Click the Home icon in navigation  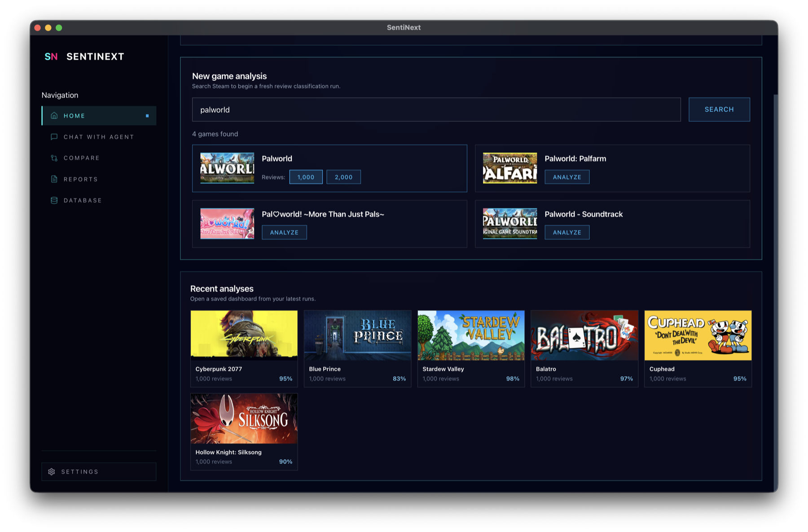click(x=54, y=116)
